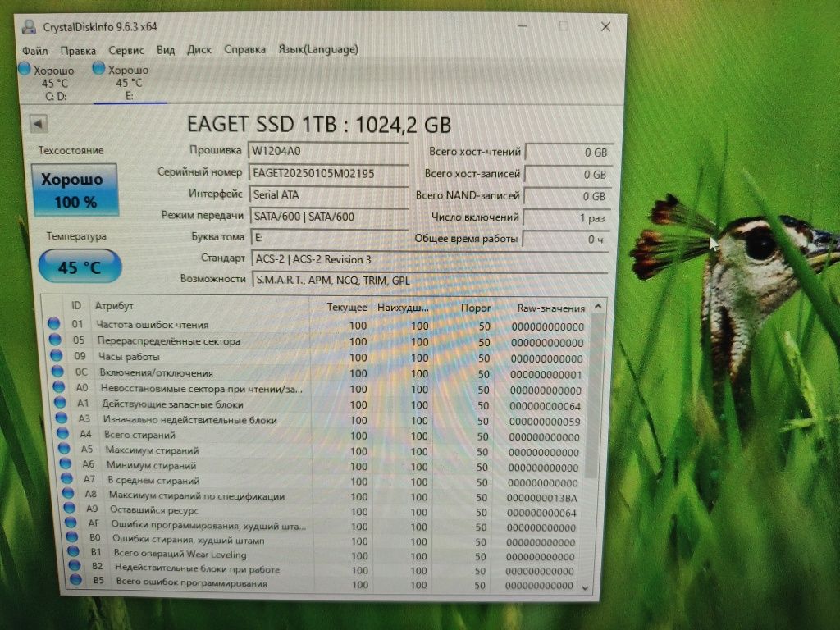Viewport: 840px width, 630px height.
Task: Click the serial number field EAGET20250105M02195
Action: [x=328, y=173]
